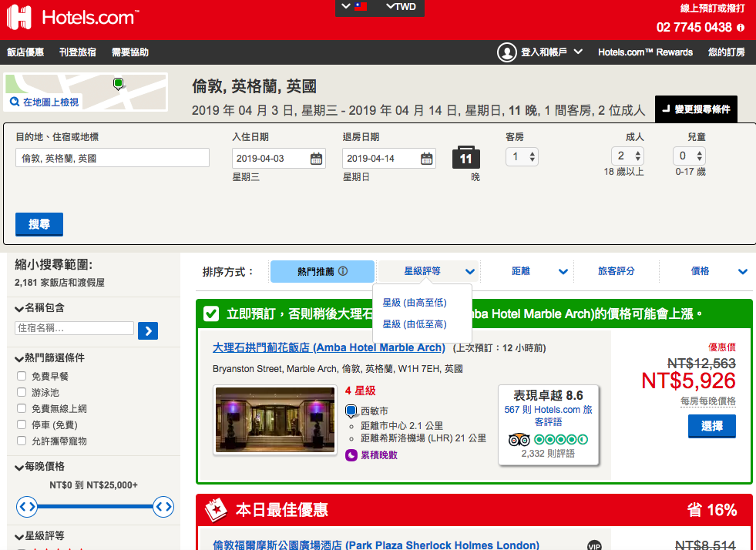
Task: Open the 飯店優惠 nav item
Action: 25,52
